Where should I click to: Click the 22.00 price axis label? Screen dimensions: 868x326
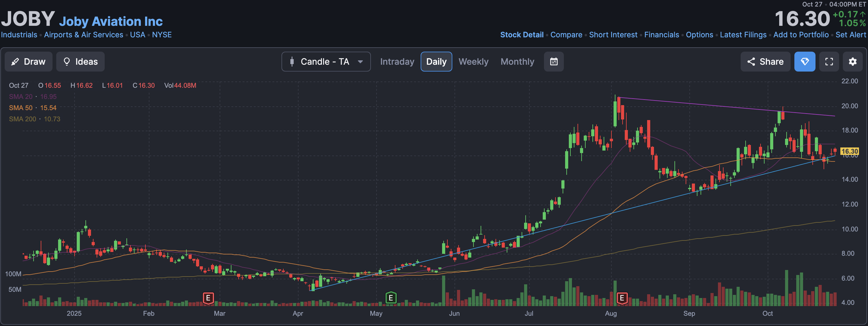pyautogui.click(x=849, y=81)
